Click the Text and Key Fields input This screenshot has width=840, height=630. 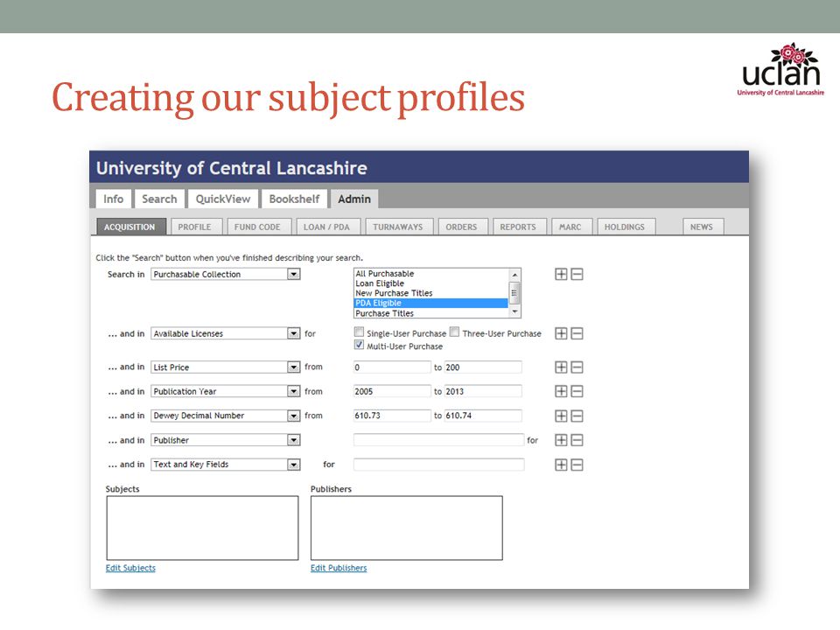coord(438,465)
